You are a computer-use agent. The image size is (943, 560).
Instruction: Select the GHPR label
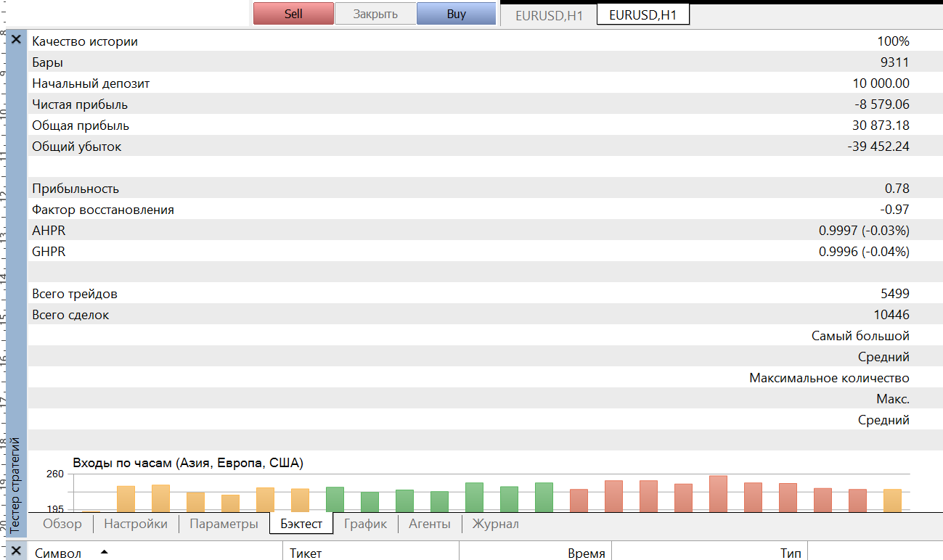coord(49,252)
